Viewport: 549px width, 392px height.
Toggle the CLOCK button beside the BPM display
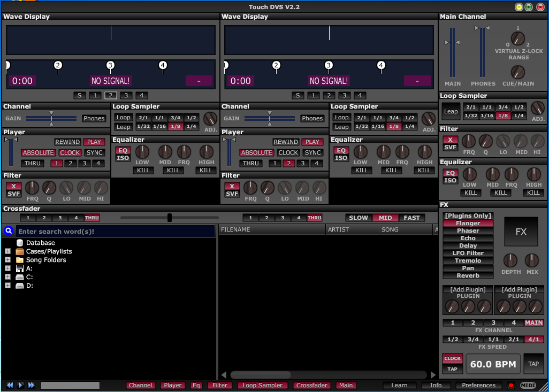point(452,358)
